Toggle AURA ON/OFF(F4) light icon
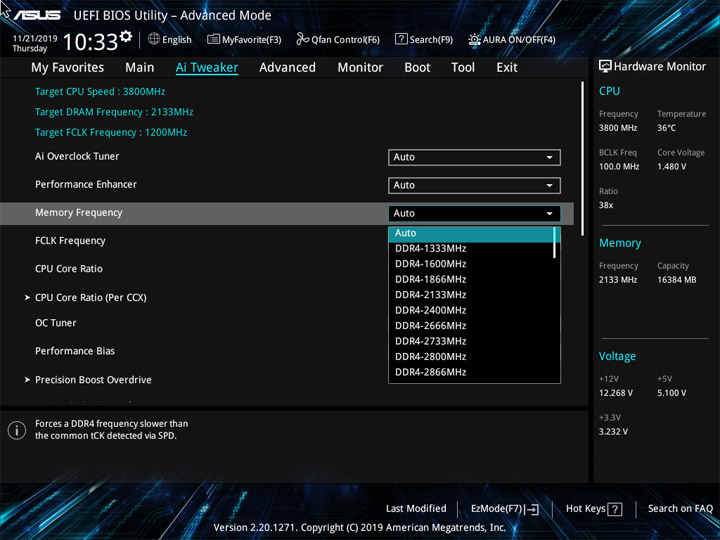The image size is (720, 540). click(x=474, y=39)
